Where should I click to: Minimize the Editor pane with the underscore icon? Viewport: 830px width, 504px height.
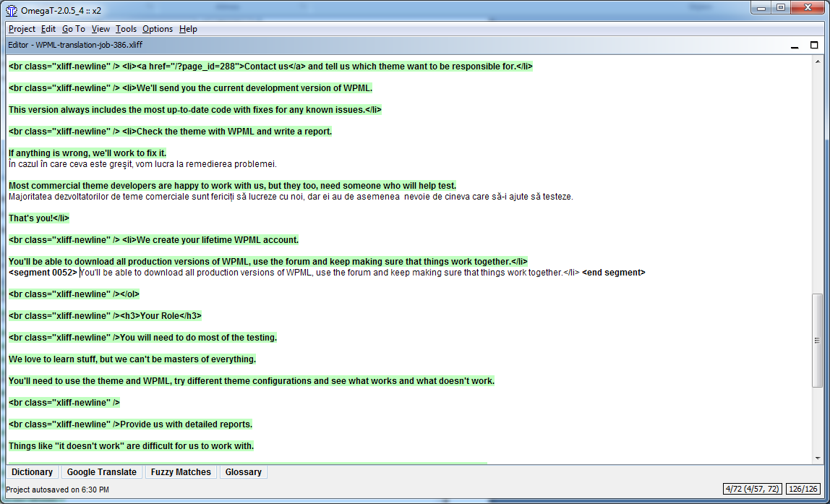(x=795, y=46)
